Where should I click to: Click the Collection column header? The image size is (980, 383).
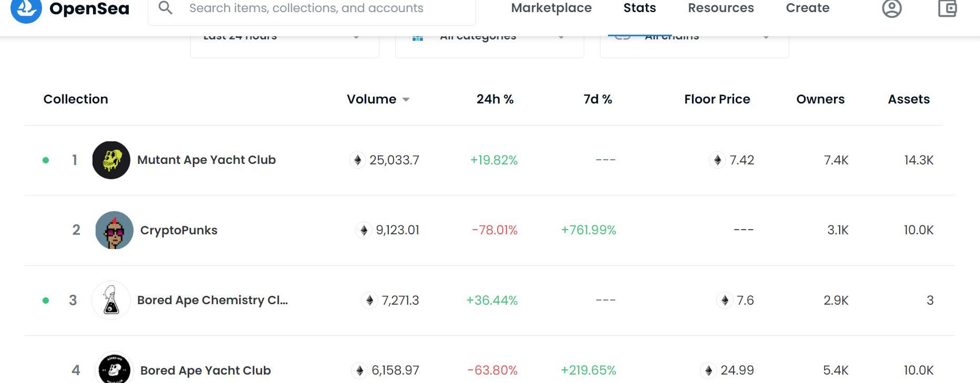click(76, 99)
